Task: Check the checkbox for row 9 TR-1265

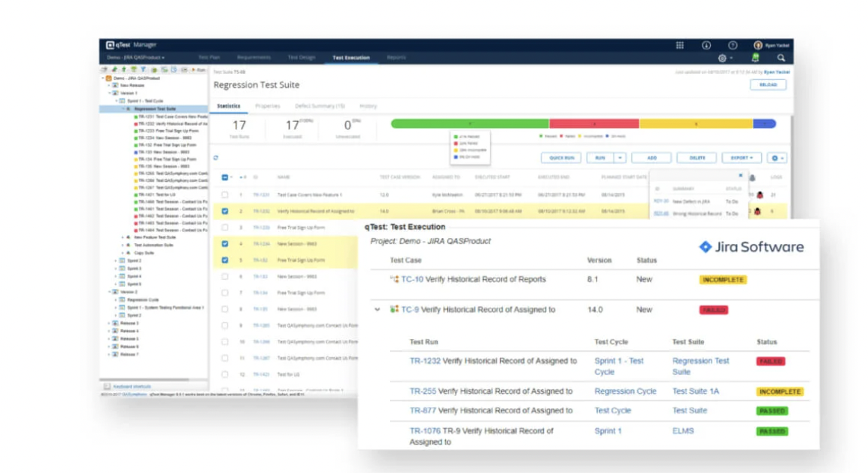Action: point(224,326)
